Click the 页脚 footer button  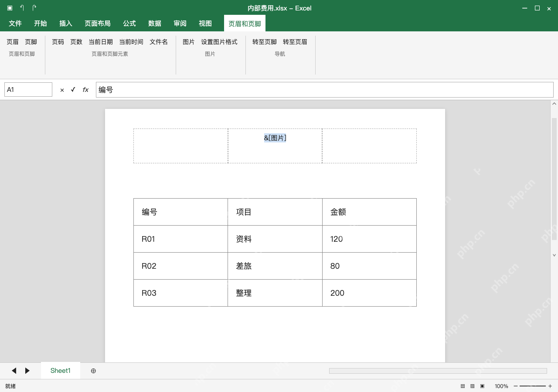pyautogui.click(x=31, y=42)
